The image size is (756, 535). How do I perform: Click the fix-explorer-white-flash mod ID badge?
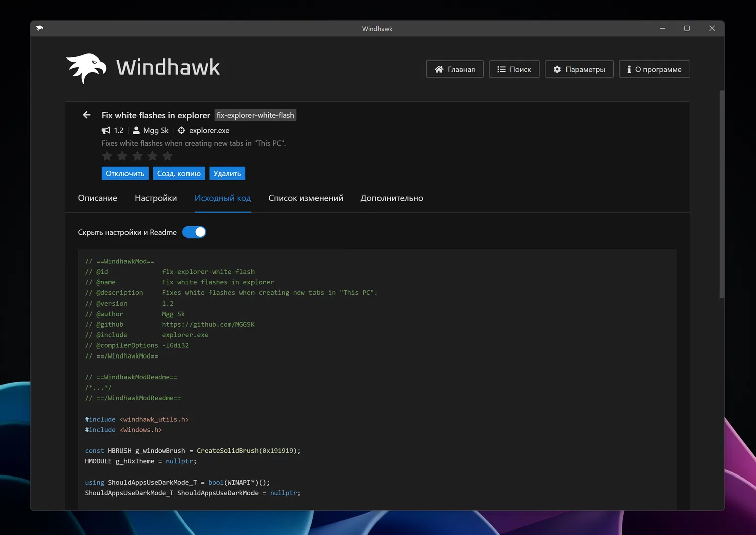(x=256, y=115)
